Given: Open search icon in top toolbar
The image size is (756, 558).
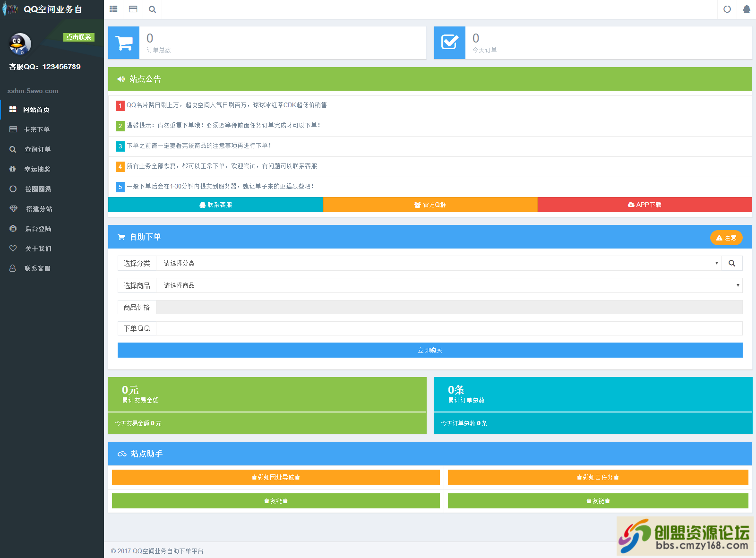Looking at the screenshot, I should (152, 9).
